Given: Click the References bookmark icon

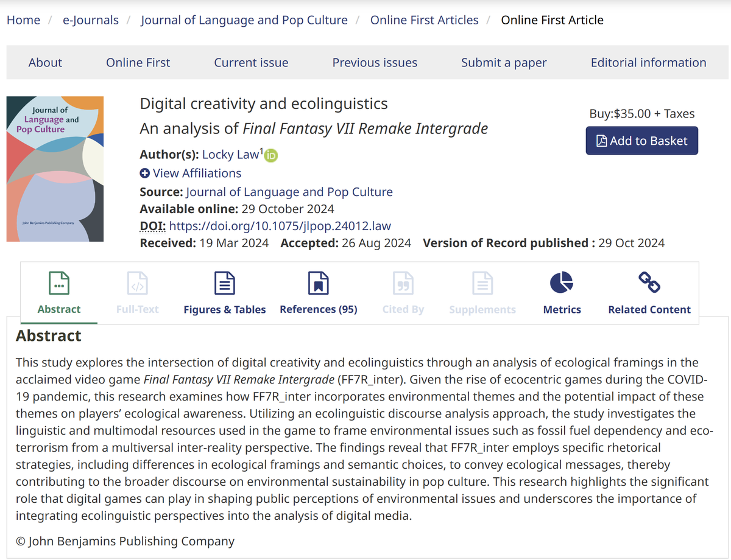Looking at the screenshot, I should 319,283.
